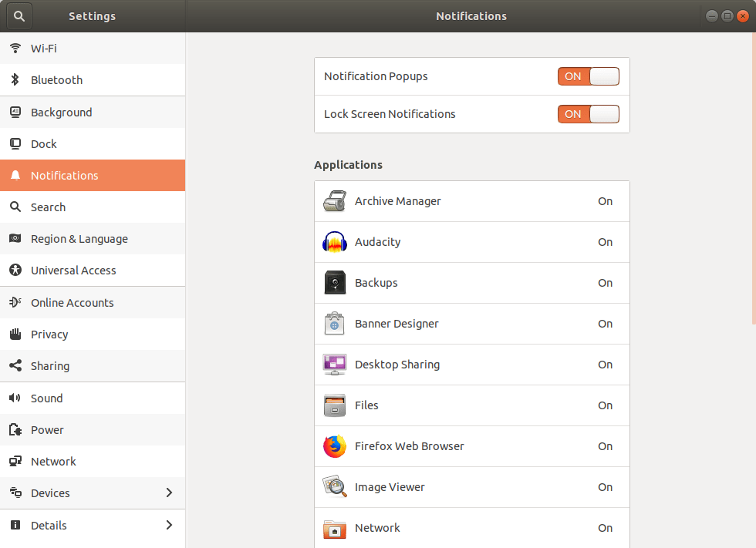Click the Image Viewer magnifier icon

335,487
